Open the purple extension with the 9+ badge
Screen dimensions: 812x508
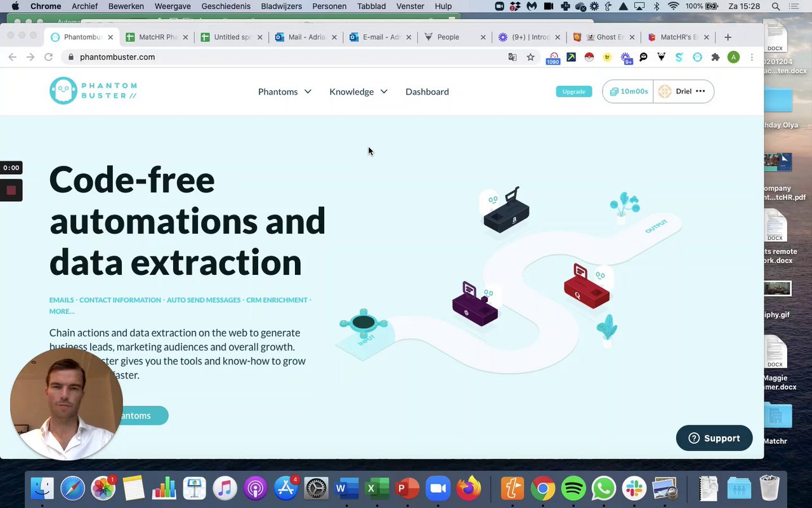pos(626,58)
